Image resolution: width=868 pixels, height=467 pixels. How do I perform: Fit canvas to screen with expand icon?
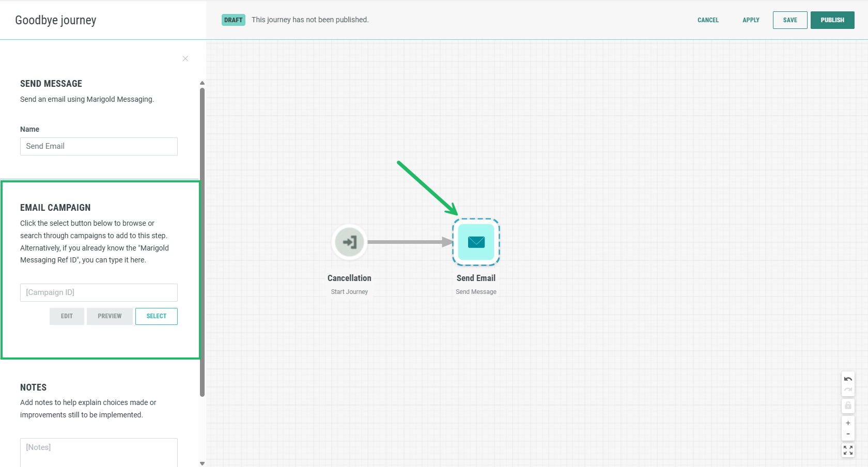(848, 450)
